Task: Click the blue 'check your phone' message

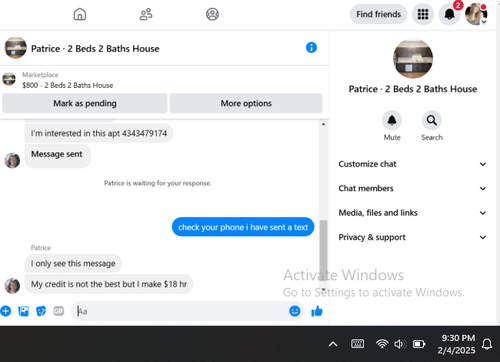Action: (x=243, y=227)
